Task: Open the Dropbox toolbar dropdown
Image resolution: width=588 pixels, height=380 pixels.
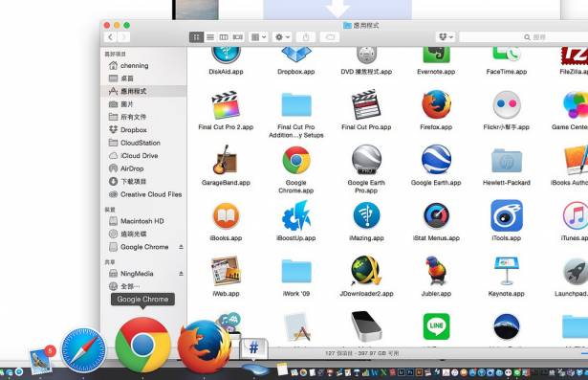Action: [446, 36]
